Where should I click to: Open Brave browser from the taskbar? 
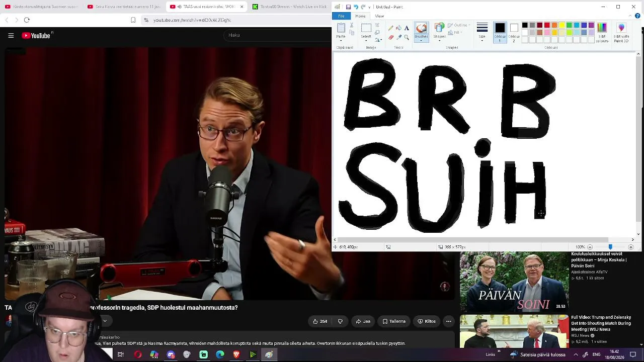point(236,354)
